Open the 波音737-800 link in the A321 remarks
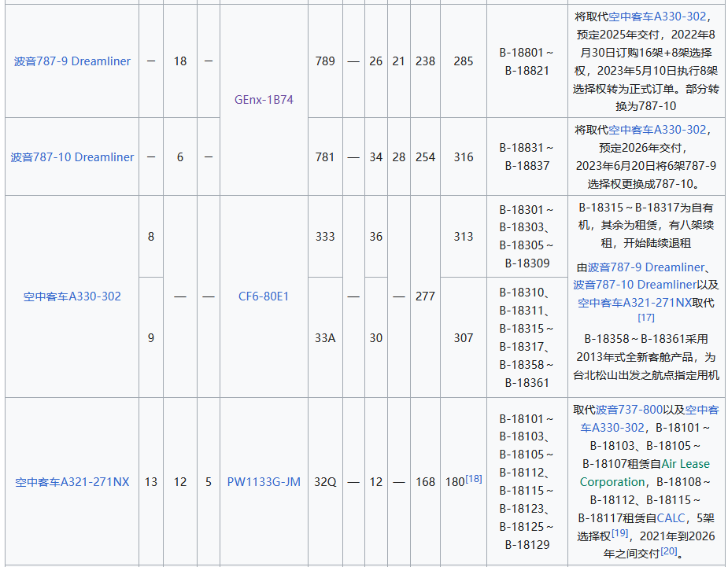This screenshot has width=728, height=567. click(629, 410)
